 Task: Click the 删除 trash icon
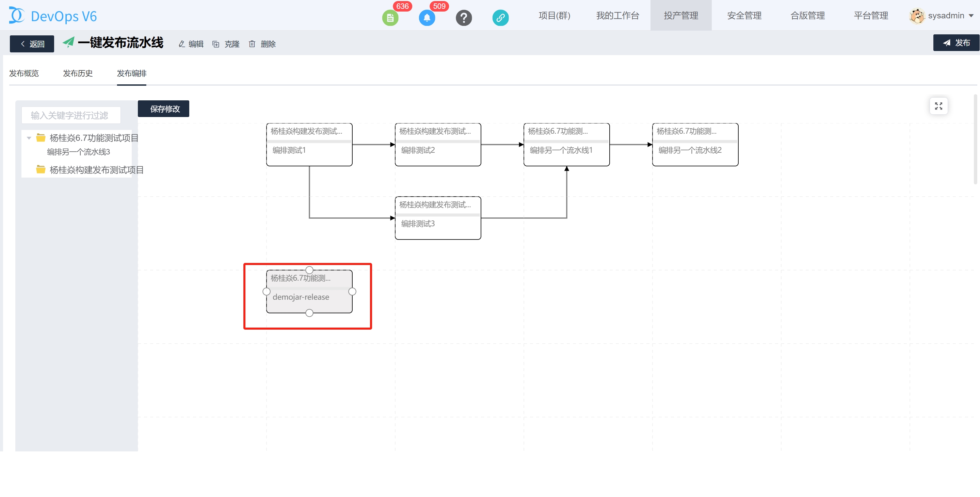tap(252, 44)
